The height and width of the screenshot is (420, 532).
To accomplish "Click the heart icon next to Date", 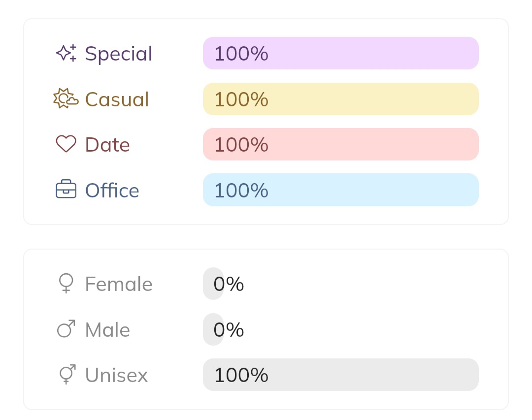I will click(66, 144).
